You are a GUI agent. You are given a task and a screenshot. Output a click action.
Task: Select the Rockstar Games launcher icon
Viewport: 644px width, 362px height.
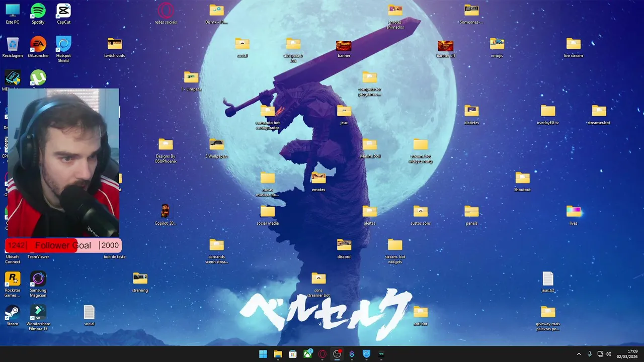coord(13,285)
